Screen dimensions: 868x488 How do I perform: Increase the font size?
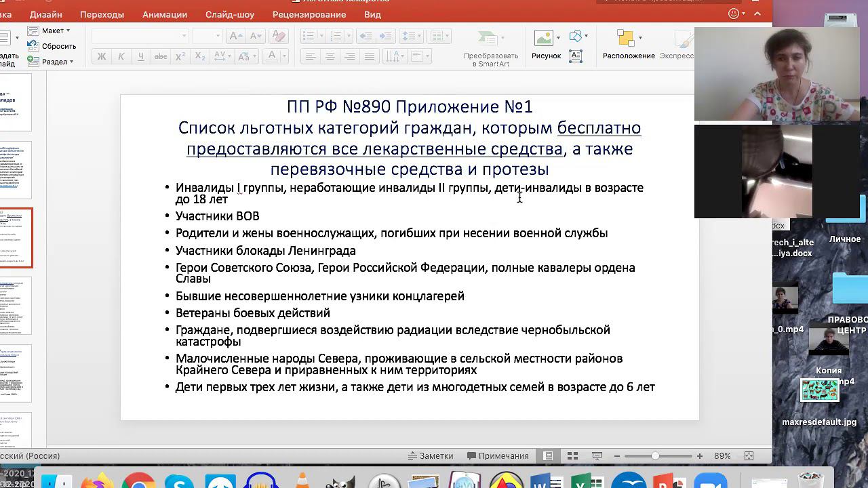click(x=235, y=36)
